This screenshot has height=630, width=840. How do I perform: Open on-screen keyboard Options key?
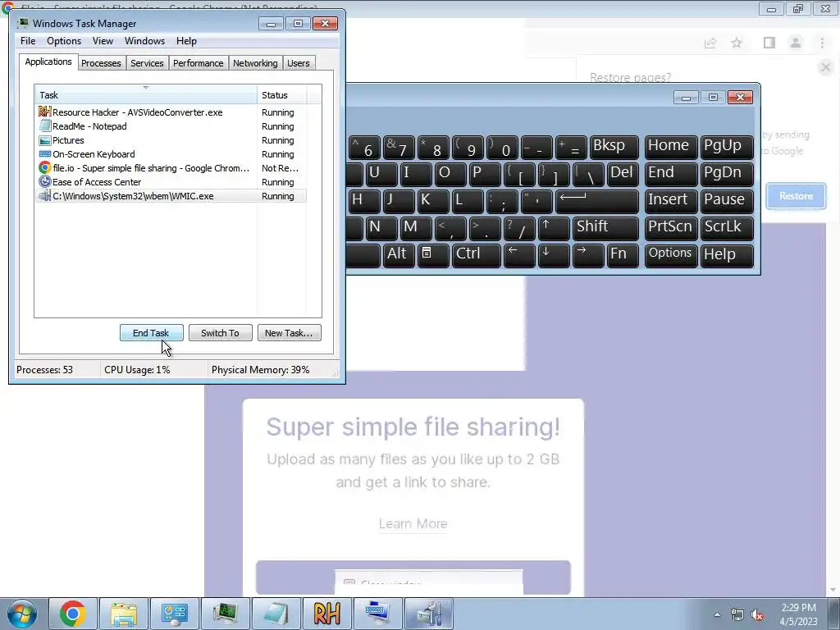tap(671, 256)
